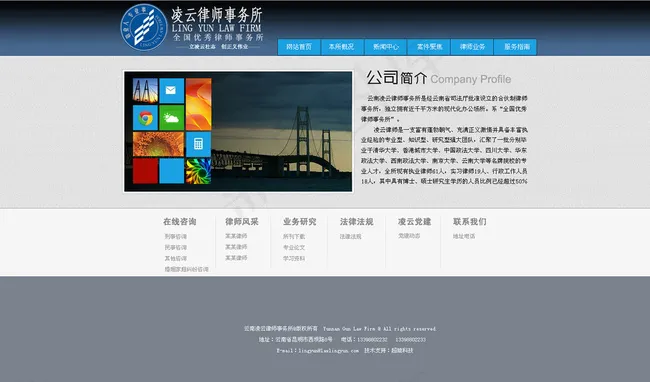Open the mail envelope tile
This screenshot has width=650, height=382.
[x=171, y=90]
